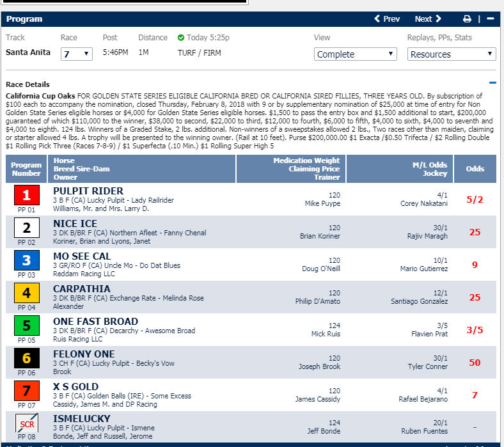Viewport: 504px width, 447px height.
Task: Click the print icon in Program header
Action: click(467, 19)
